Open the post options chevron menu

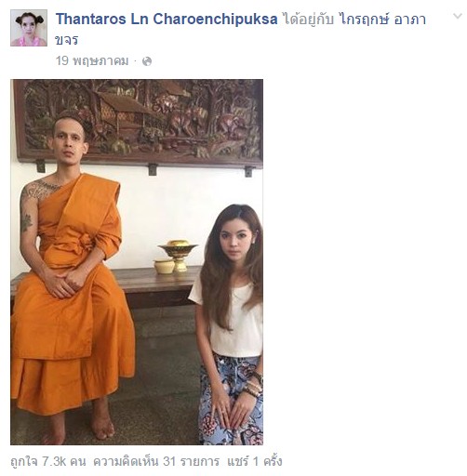(458, 16)
